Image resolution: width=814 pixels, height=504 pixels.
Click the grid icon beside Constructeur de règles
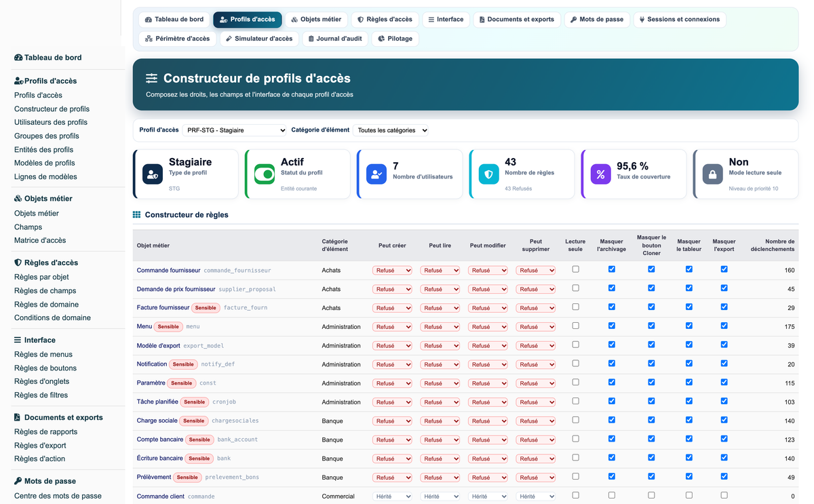click(137, 215)
